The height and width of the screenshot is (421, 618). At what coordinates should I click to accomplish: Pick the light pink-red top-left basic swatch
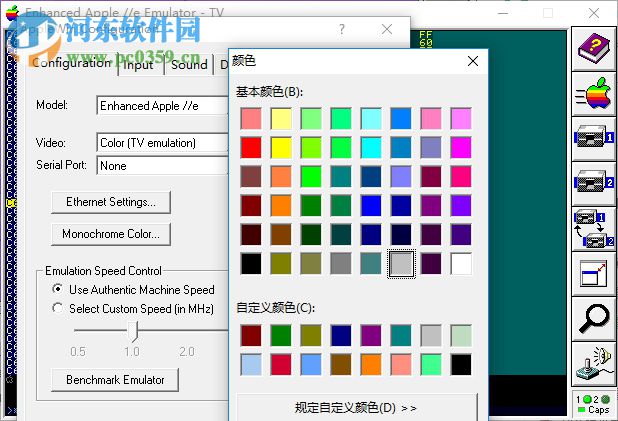point(251,118)
